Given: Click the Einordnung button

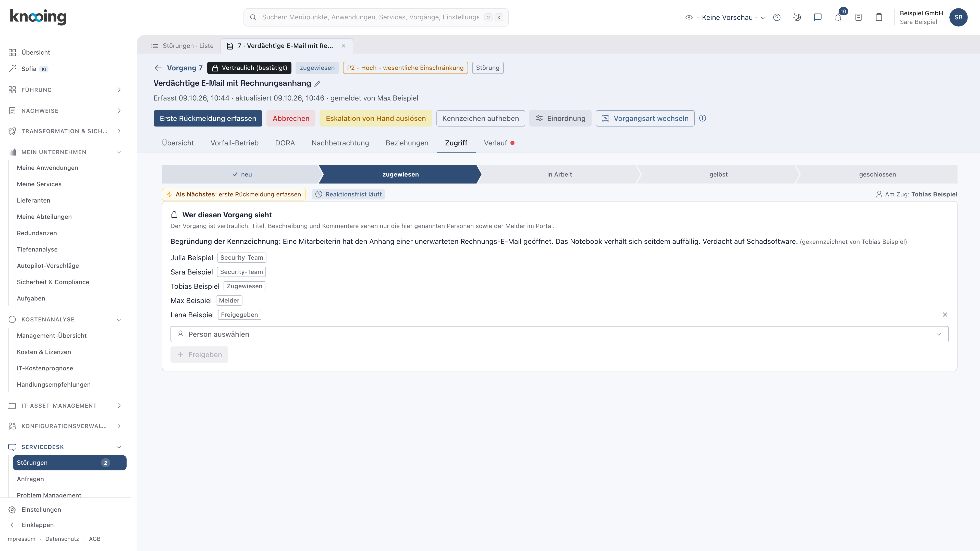Looking at the screenshot, I should (560, 118).
